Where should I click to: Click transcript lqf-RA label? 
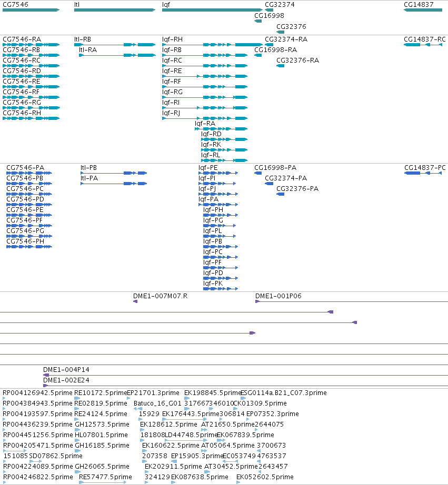(x=205, y=124)
